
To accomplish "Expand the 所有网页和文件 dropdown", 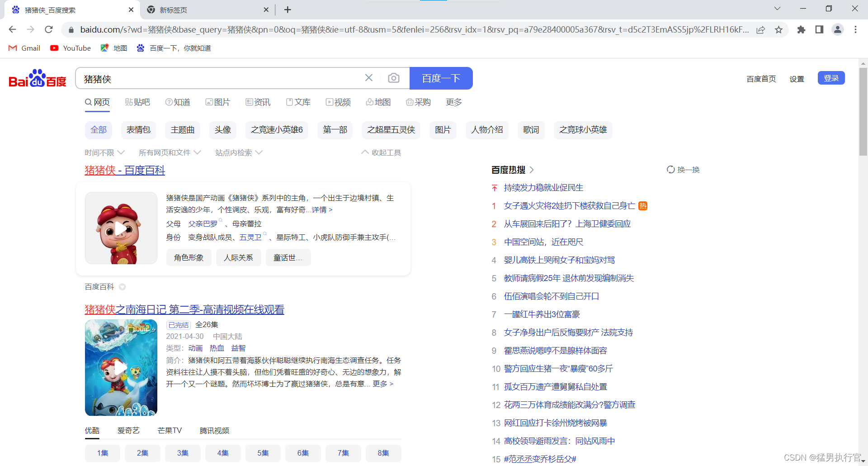I will (x=170, y=152).
